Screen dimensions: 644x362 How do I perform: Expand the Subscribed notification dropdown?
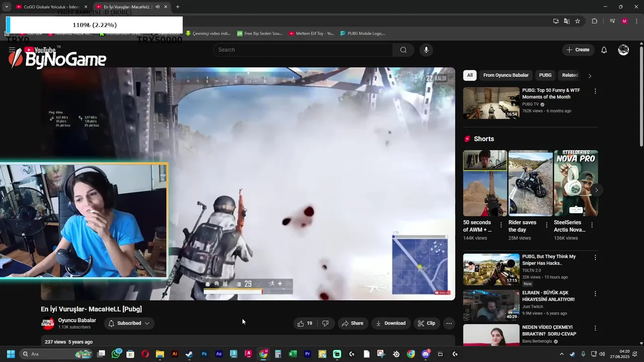click(x=147, y=323)
